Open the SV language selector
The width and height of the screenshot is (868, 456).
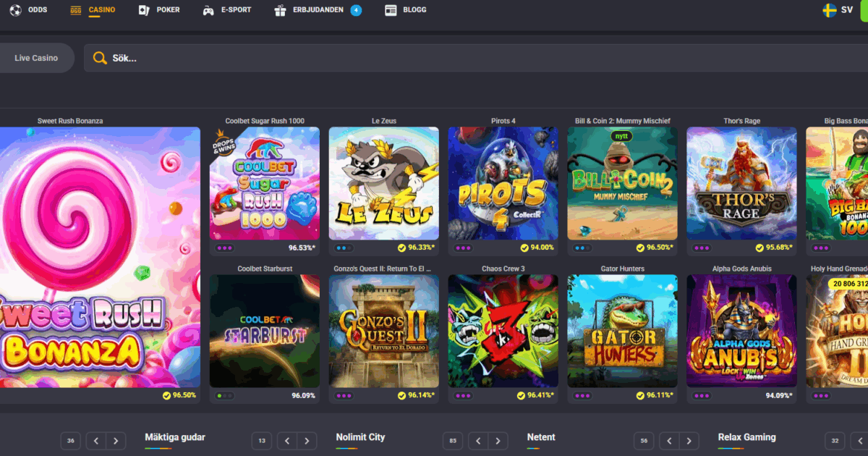click(845, 10)
